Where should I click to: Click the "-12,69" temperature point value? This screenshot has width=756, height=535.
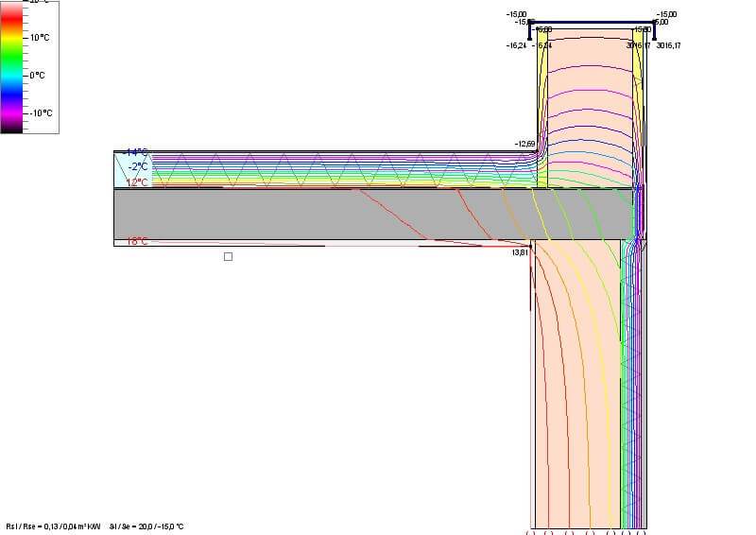[x=524, y=144]
